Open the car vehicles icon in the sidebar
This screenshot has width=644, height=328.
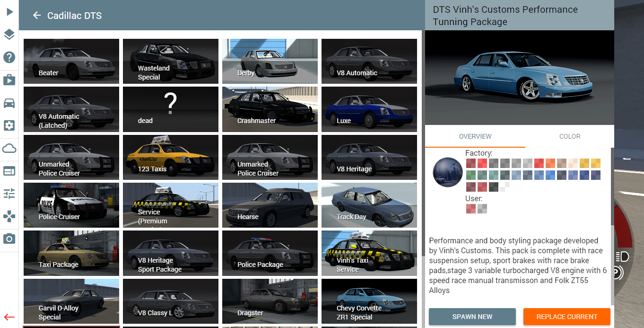pyautogui.click(x=9, y=103)
